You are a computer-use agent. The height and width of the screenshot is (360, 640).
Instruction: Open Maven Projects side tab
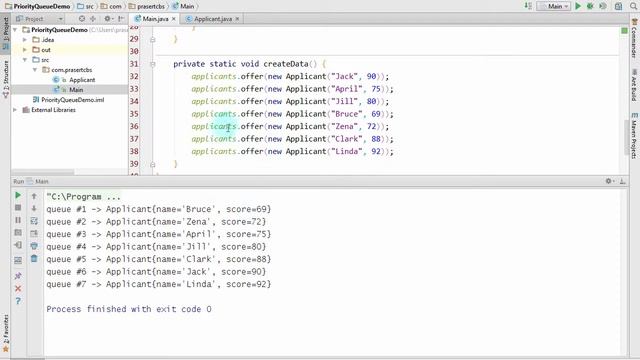click(634, 136)
